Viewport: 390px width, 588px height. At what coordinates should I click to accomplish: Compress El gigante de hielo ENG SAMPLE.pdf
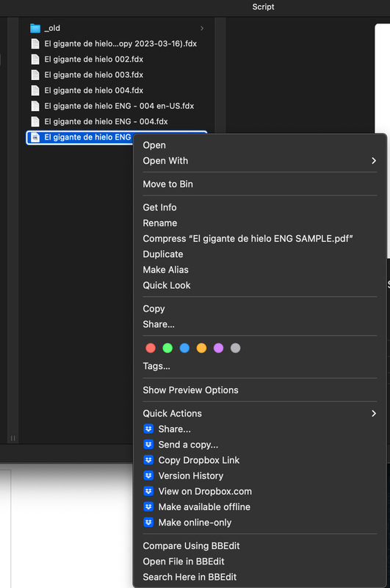[248, 238]
